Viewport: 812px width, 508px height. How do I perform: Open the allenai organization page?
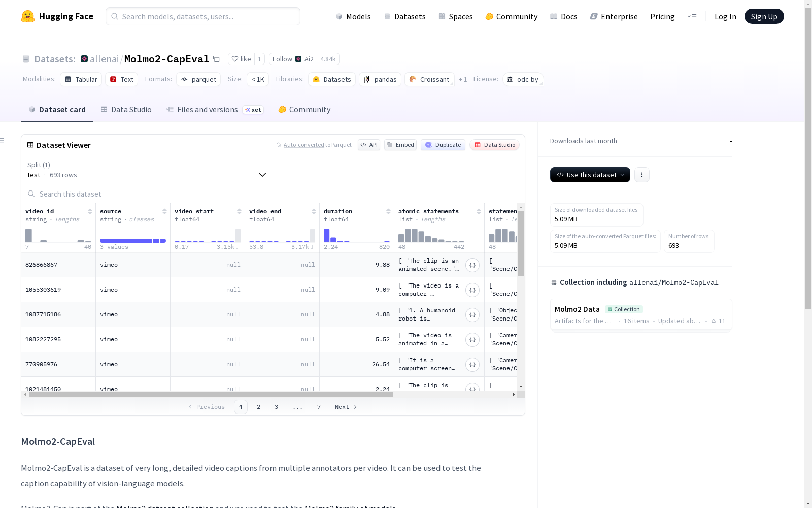click(x=104, y=59)
